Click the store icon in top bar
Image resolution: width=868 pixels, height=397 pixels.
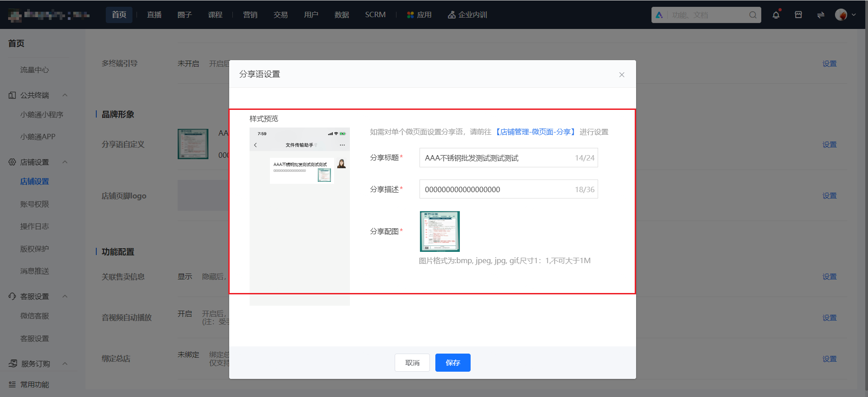point(798,15)
